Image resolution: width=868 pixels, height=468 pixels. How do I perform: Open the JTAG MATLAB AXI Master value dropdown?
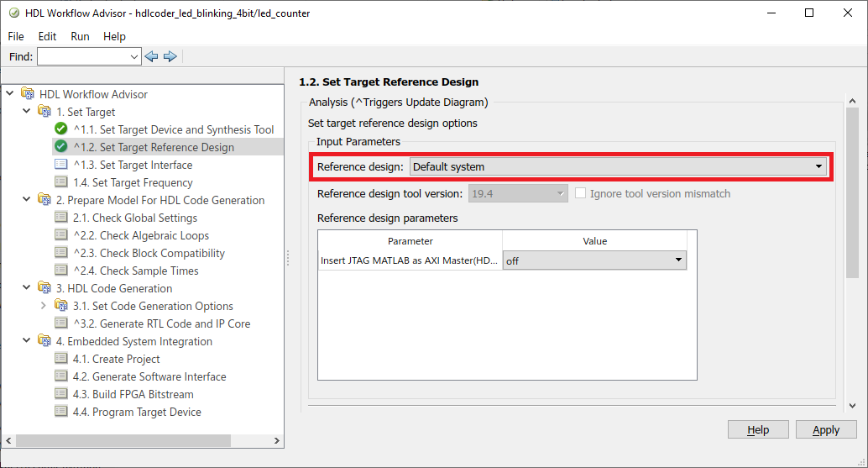pos(594,260)
